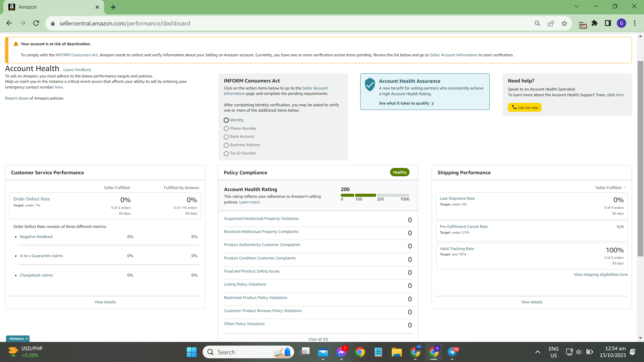Image resolution: width=644 pixels, height=362 pixels.
Task: Open the INFORM Consumers Act link in warning
Action: click(77, 55)
